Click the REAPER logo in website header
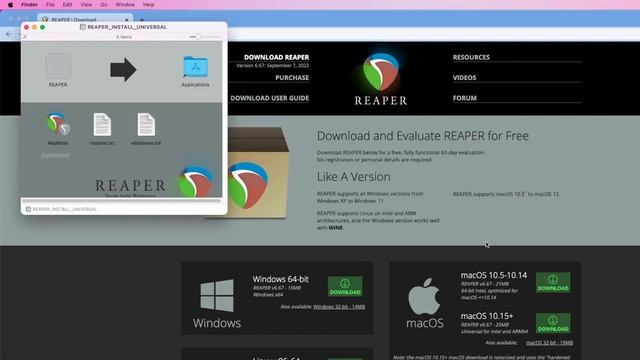 pos(381,79)
